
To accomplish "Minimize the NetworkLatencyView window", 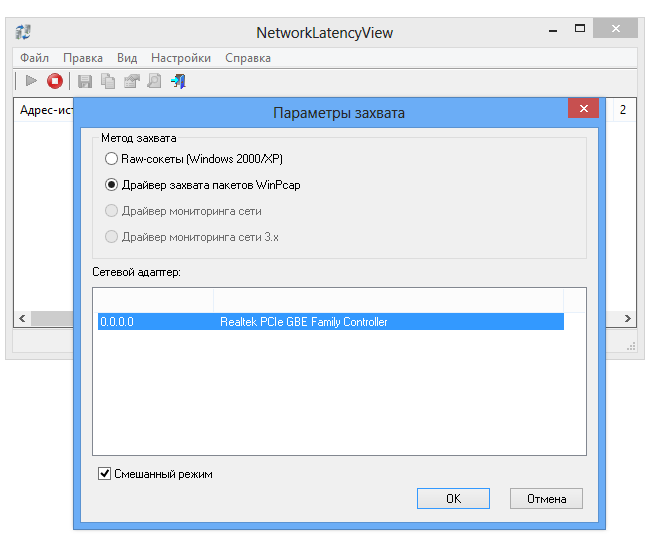I will (553, 30).
